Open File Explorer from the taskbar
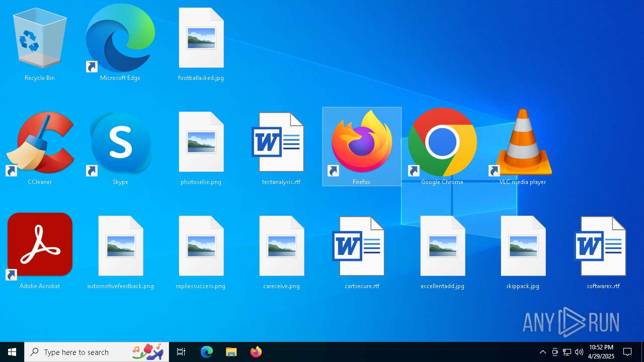Screen dimensions: 644x362 click(231, 352)
